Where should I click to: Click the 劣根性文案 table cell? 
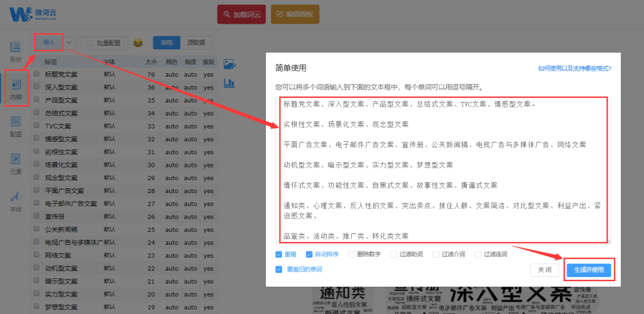61,153
